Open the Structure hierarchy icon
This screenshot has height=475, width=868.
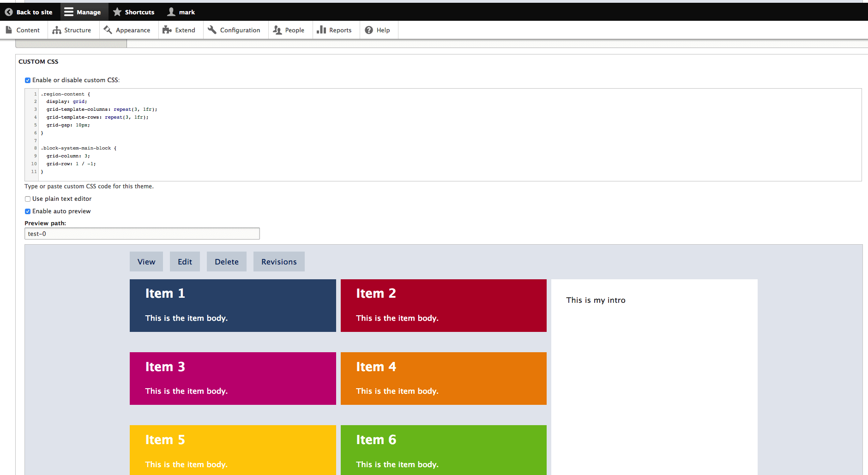57,30
